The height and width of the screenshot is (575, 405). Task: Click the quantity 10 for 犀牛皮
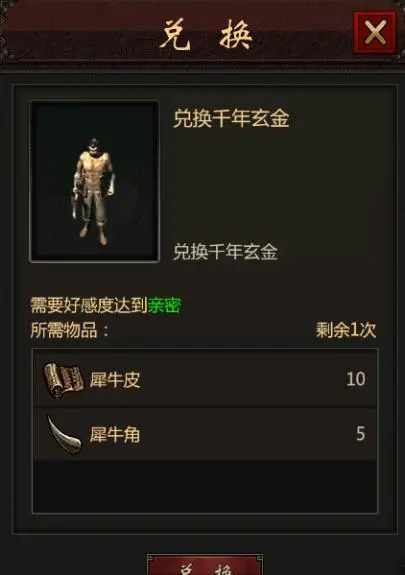pyautogui.click(x=355, y=379)
